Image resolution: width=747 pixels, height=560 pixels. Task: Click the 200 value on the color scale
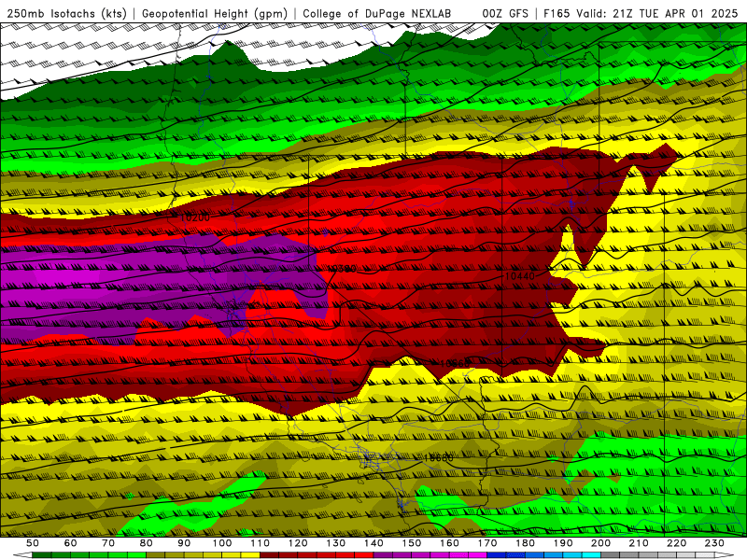(600, 543)
